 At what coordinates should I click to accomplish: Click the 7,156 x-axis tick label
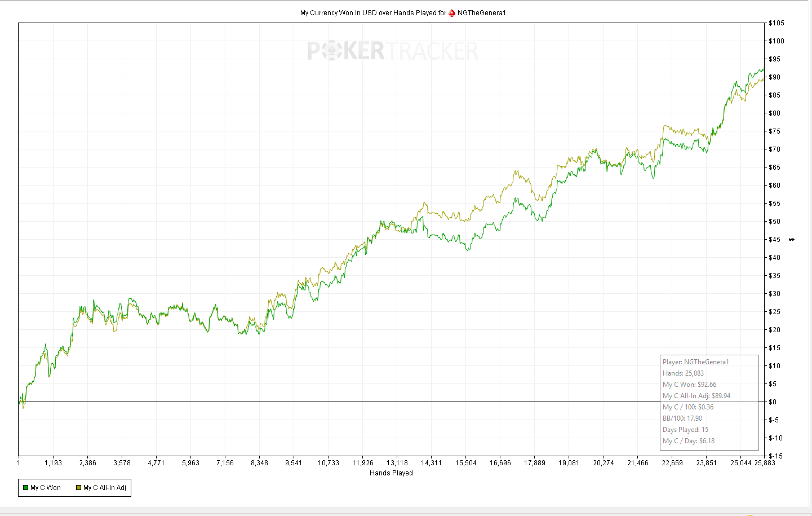click(225, 463)
